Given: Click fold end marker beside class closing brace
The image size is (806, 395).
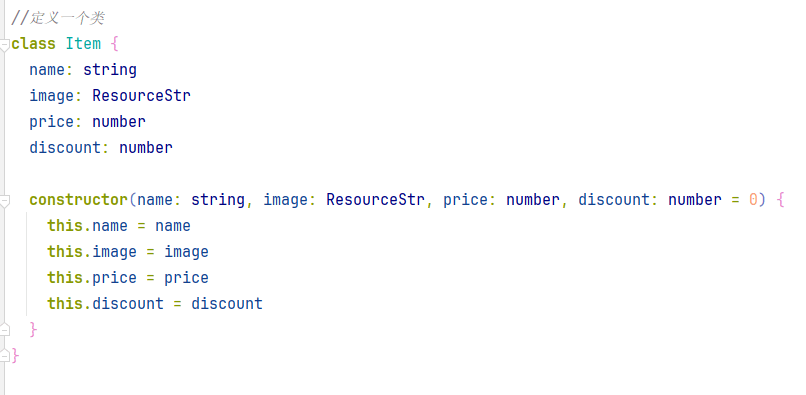Looking at the screenshot, I should coord(5,355).
